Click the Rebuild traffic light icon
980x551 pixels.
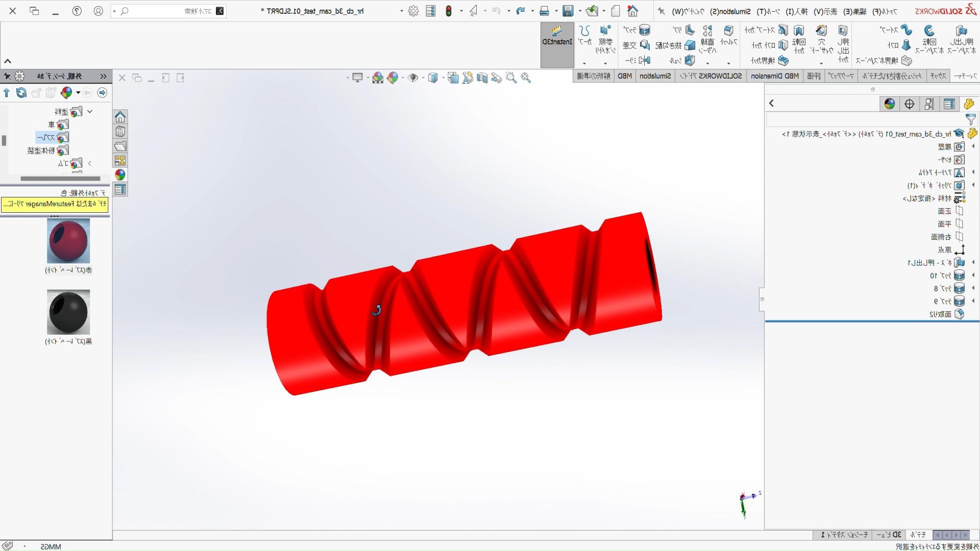click(x=449, y=11)
